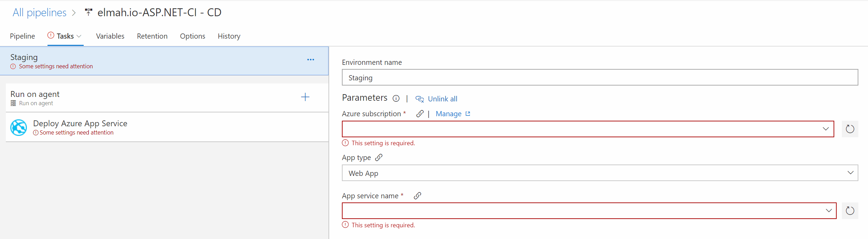Click the Deploy Azure App Service icon
Viewport: 868px width, 239px height.
point(19,128)
